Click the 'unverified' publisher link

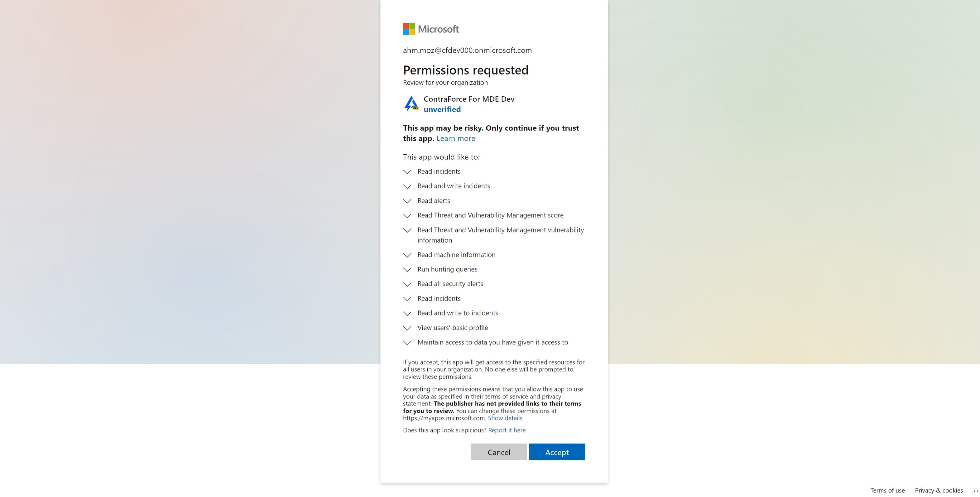click(x=442, y=110)
